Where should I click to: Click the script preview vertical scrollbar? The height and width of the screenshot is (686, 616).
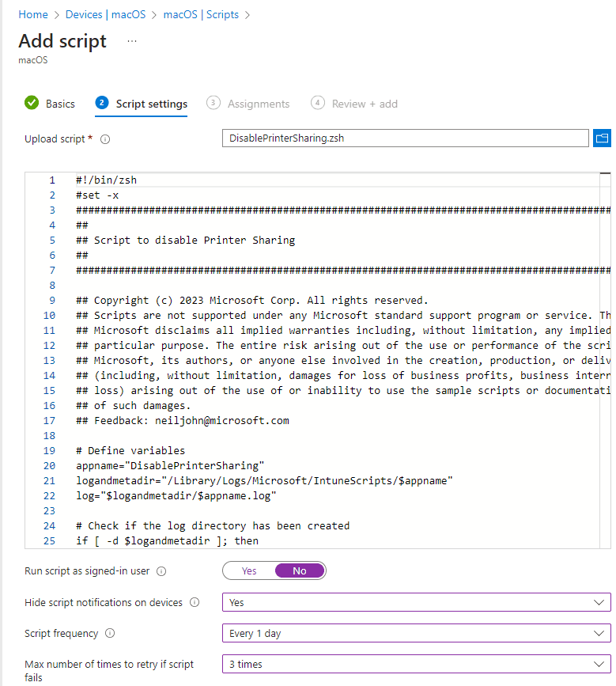click(605, 360)
